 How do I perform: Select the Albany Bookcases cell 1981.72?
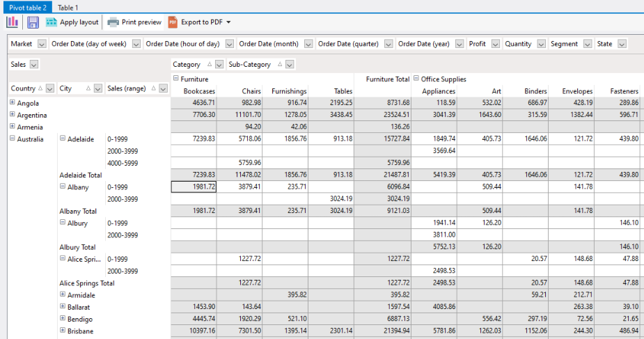pos(194,187)
